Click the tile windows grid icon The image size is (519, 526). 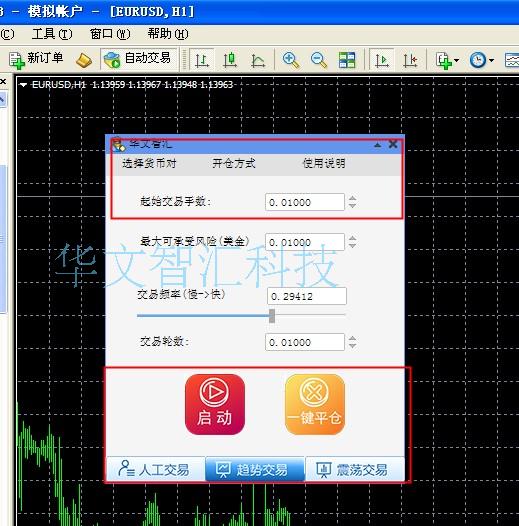tap(347, 60)
